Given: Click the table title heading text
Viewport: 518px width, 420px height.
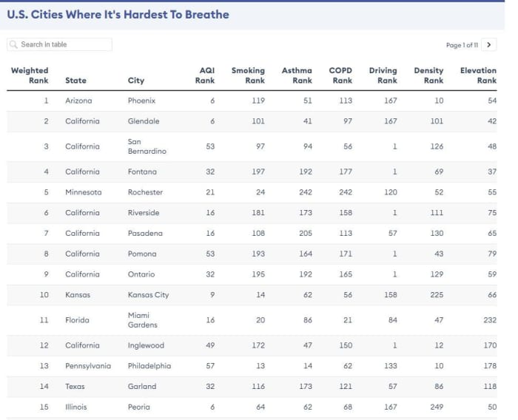Looking at the screenshot, I should (118, 15).
